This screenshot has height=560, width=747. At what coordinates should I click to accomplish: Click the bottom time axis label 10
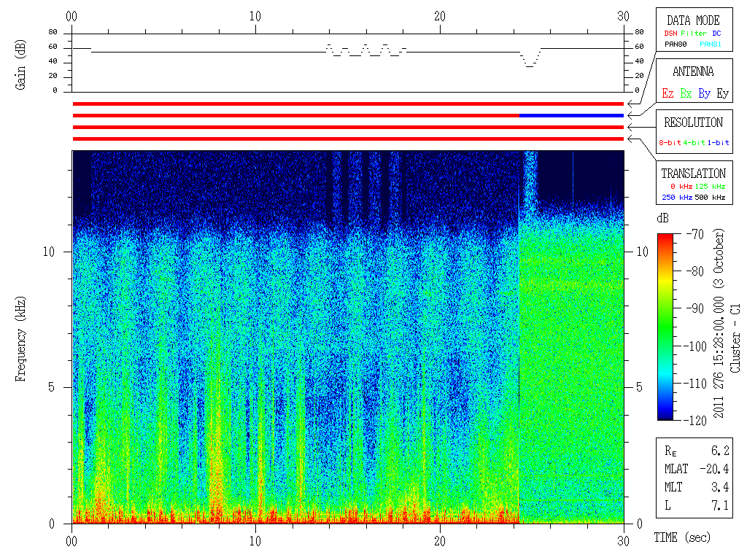tap(255, 541)
